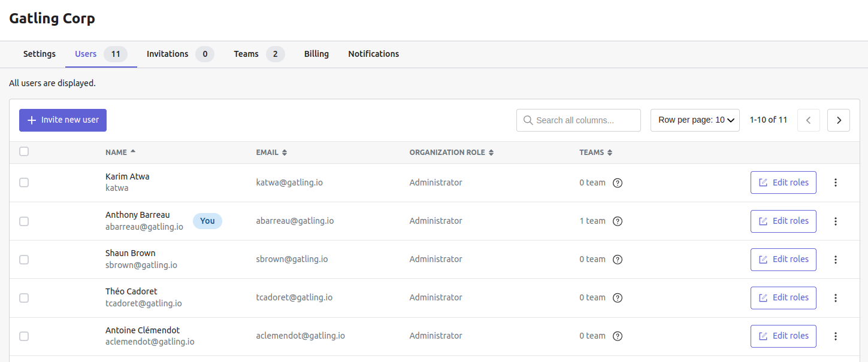The image size is (868, 362).
Task: Click teams question mark icon for Karim Atwa
Action: click(618, 182)
